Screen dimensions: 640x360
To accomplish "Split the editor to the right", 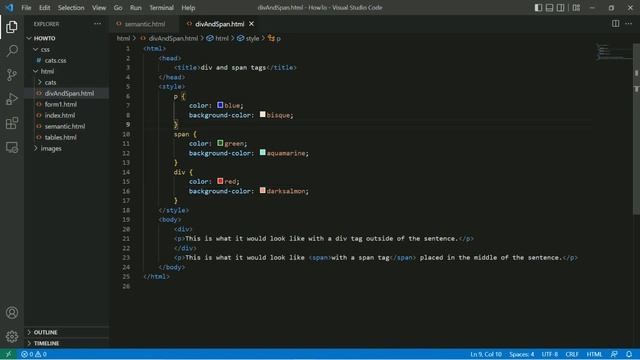I will pos(616,24).
